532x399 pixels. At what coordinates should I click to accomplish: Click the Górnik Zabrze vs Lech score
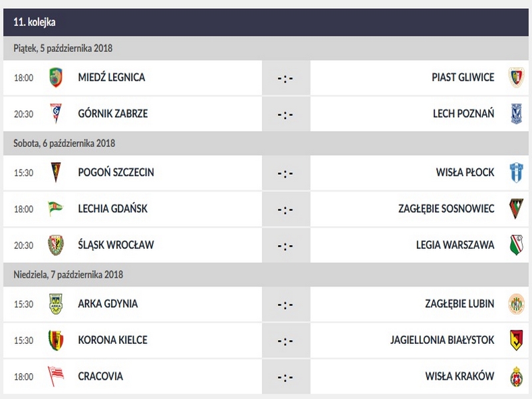click(x=285, y=114)
